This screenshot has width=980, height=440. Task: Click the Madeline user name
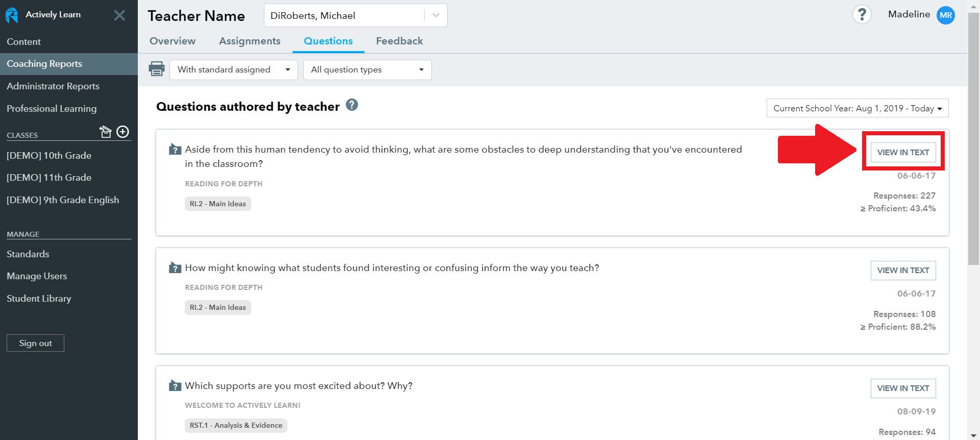909,14
